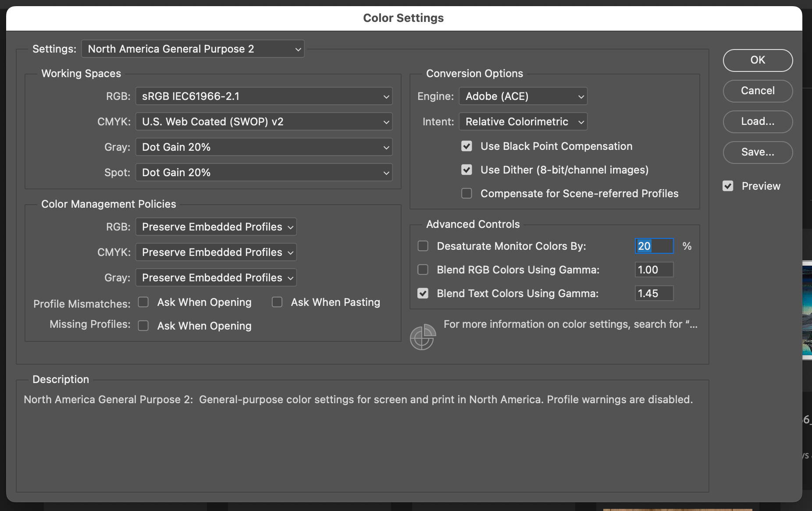
Task: Check Profile Mismatches Ask When Opening
Action: point(143,302)
